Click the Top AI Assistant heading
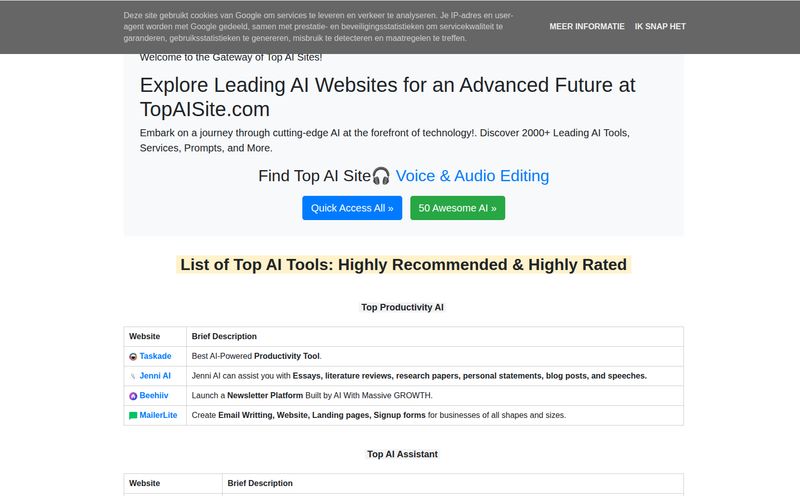The width and height of the screenshot is (800, 496). 403,454
